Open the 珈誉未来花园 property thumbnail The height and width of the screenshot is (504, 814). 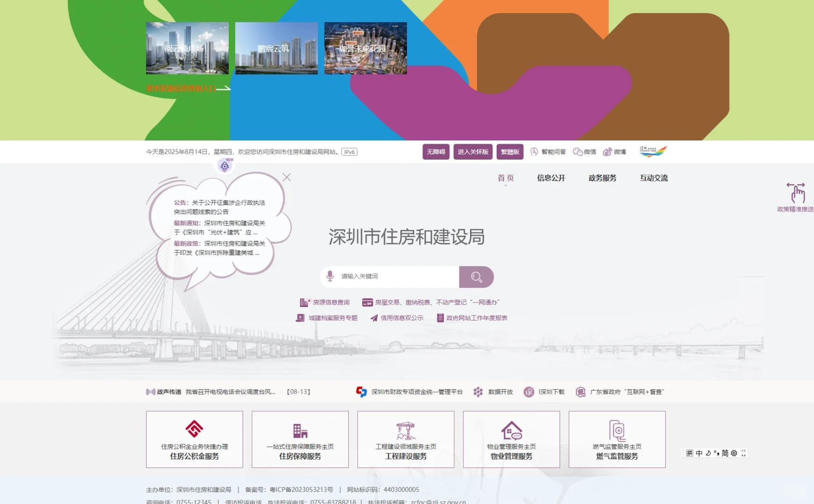point(365,48)
